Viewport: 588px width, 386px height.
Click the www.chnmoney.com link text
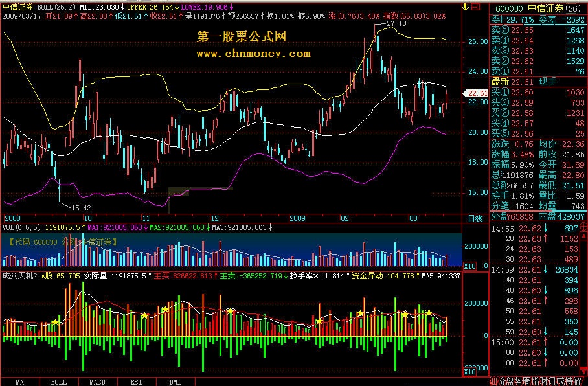(253, 54)
